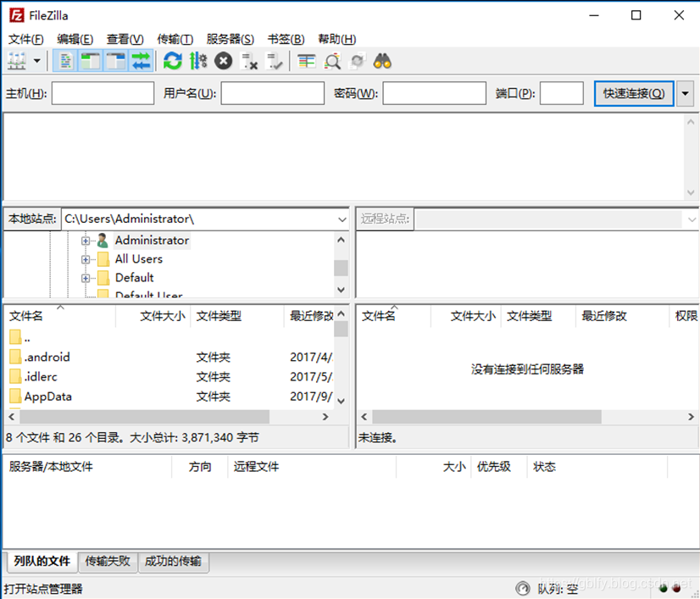Click the 密码 input field
Viewport: 700px width, 599px height.
(x=433, y=92)
